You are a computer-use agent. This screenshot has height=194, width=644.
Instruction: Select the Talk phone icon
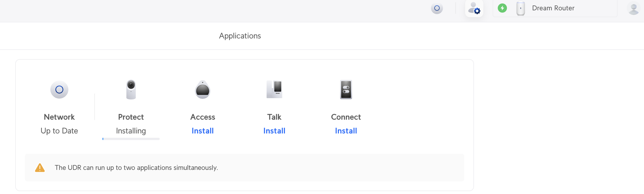tap(274, 90)
